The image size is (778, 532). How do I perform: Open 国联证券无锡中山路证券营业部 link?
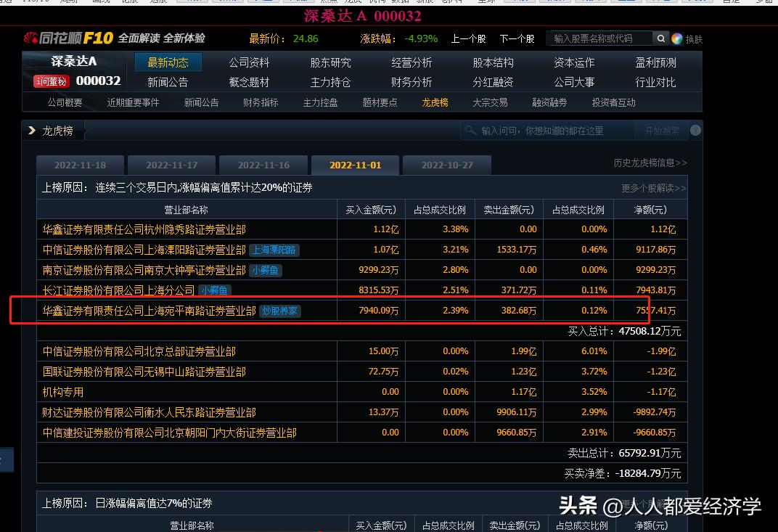(144, 372)
